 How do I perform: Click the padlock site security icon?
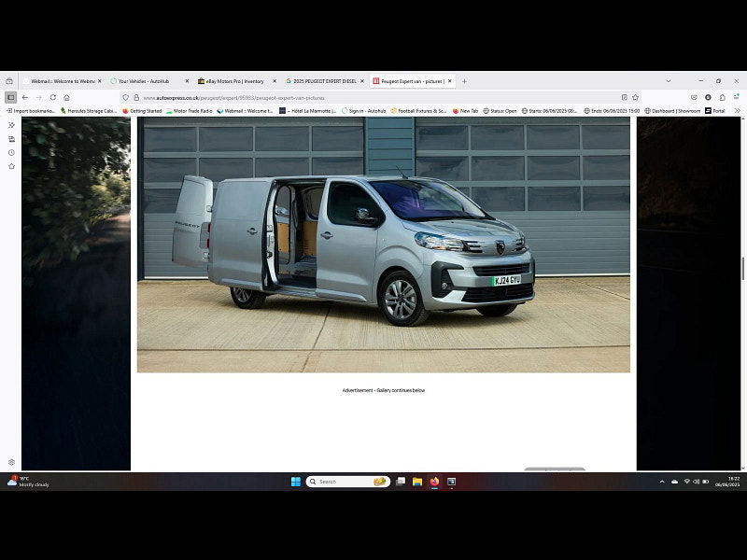(x=135, y=97)
